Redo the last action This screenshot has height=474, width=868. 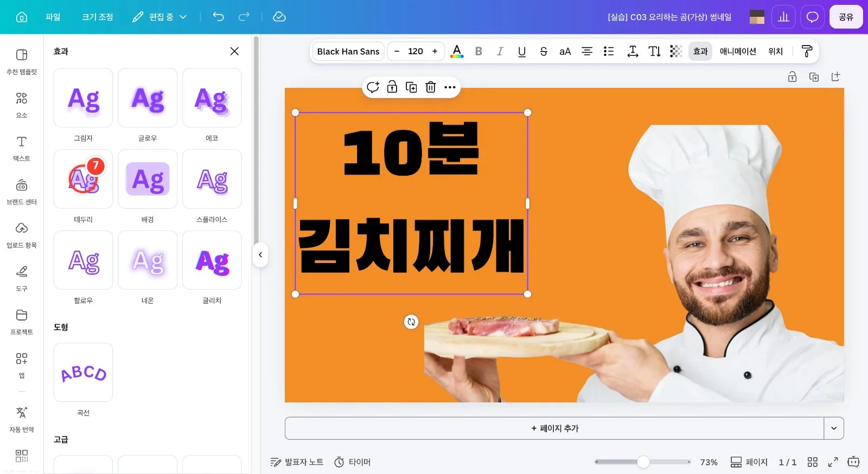244,17
